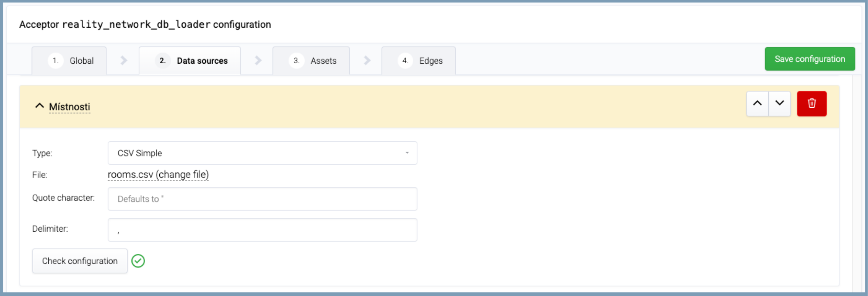Click the arrow between Global and Data sources
Screen dimensions: 868x296
123,60
